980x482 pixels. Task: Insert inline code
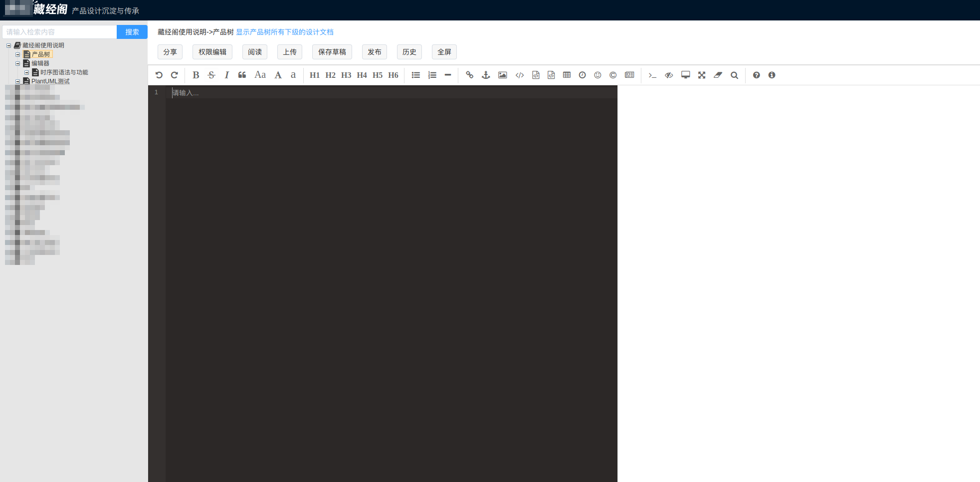point(520,75)
